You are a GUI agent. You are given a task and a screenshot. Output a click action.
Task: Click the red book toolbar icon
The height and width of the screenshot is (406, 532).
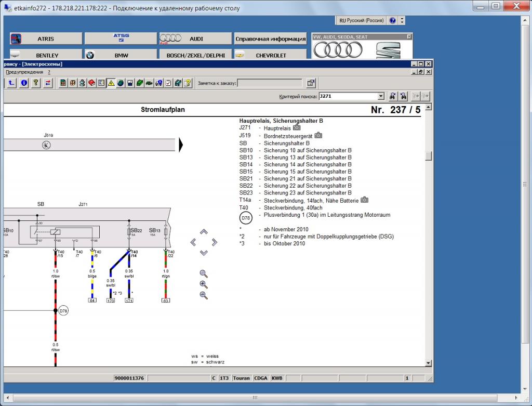pyautogui.click(x=91, y=83)
